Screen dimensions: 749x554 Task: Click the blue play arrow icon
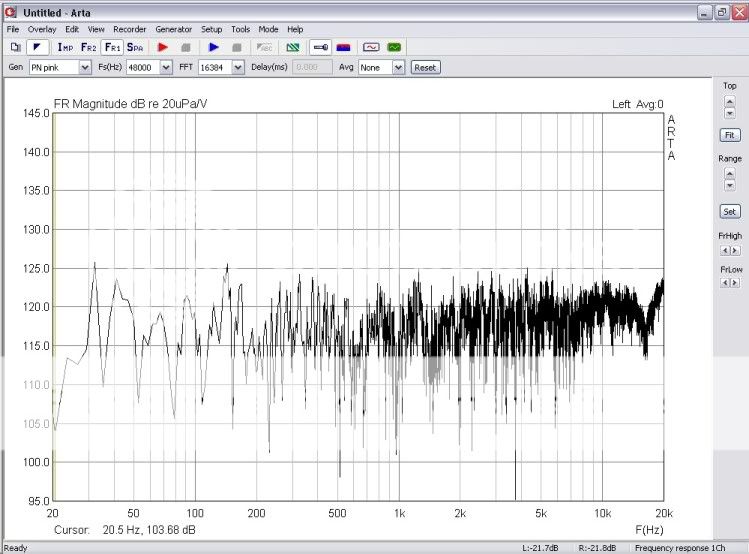[x=213, y=47]
